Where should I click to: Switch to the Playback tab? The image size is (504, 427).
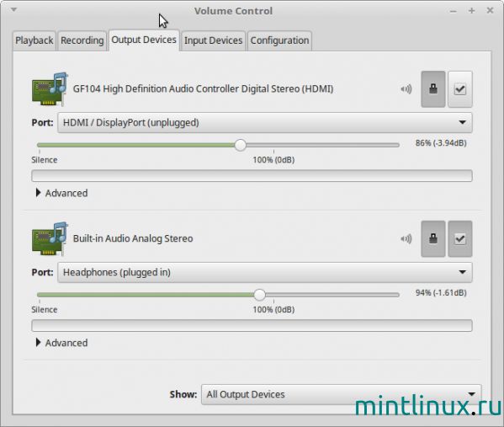click(x=34, y=40)
